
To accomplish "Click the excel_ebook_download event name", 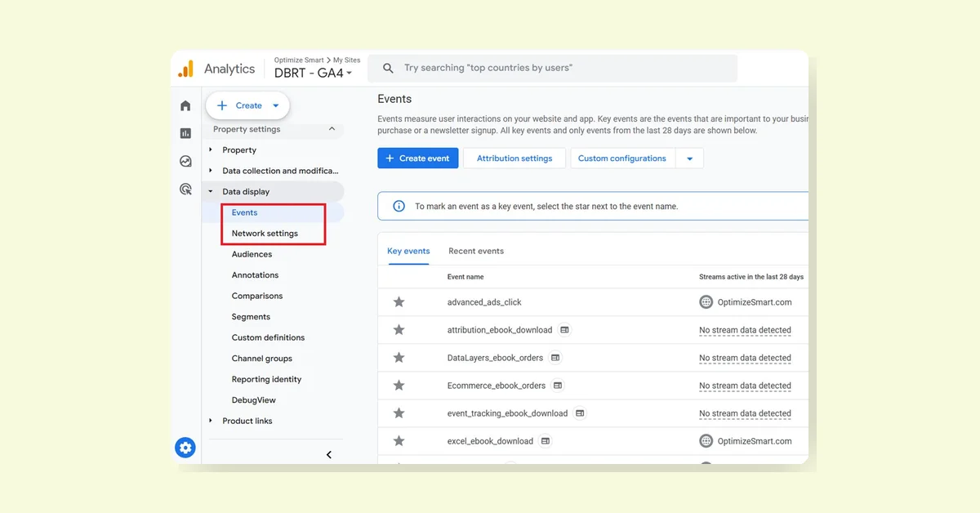I will [x=490, y=441].
